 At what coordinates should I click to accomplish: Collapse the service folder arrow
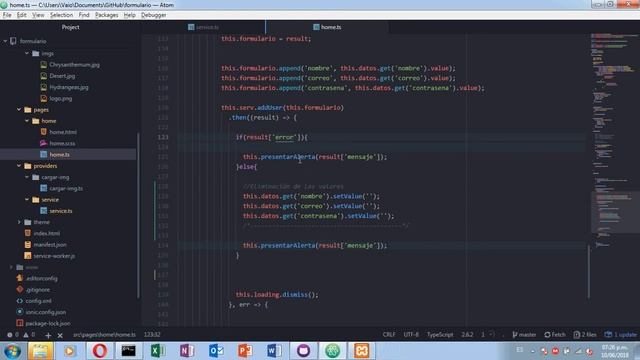pyautogui.click(x=27, y=200)
